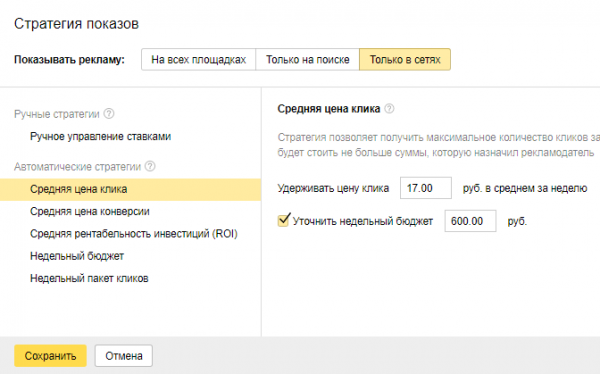
Task: Click the Отмена button
Action: [x=124, y=356]
